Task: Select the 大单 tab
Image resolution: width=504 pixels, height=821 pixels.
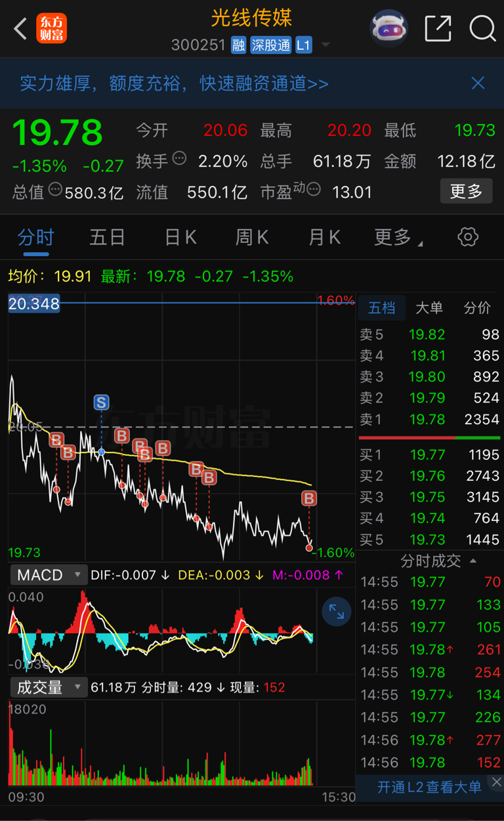Action: 429,307
